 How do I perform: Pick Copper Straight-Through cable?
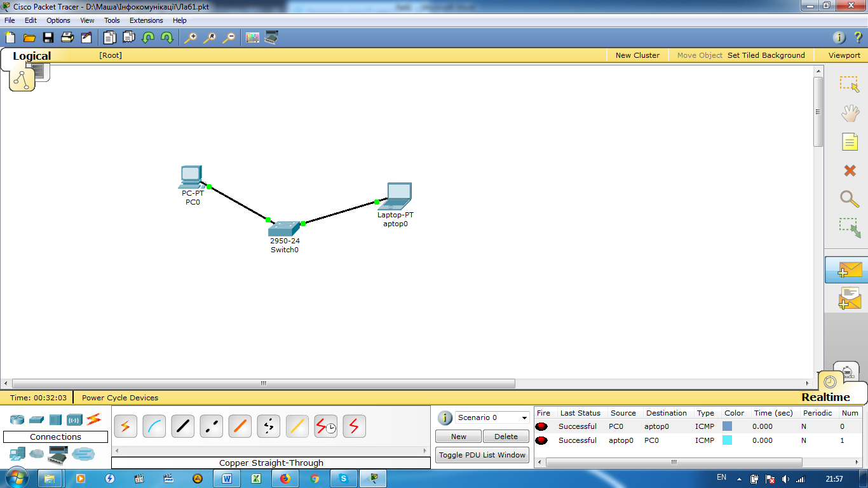click(182, 426)
